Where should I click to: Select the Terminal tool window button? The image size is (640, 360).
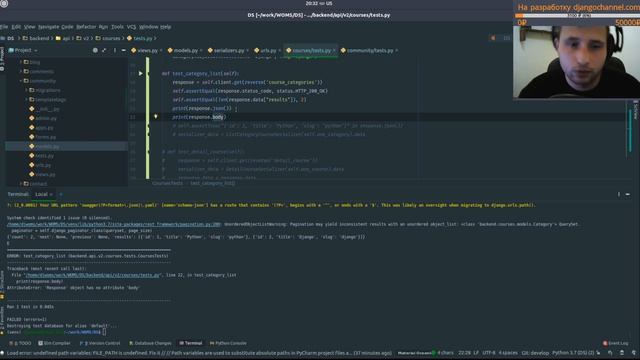(191, 344)
